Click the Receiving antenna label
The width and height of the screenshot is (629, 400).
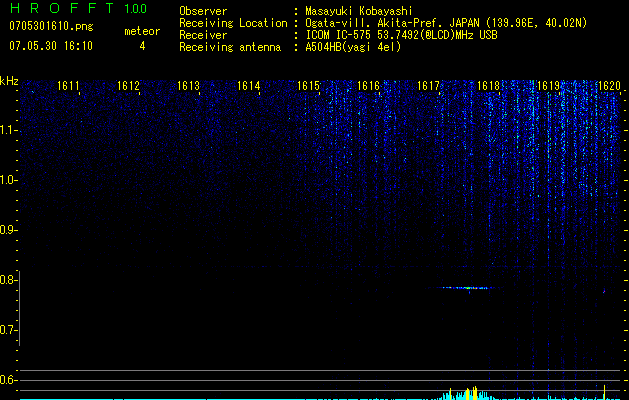pyautogui.click(x=230, y=47)
